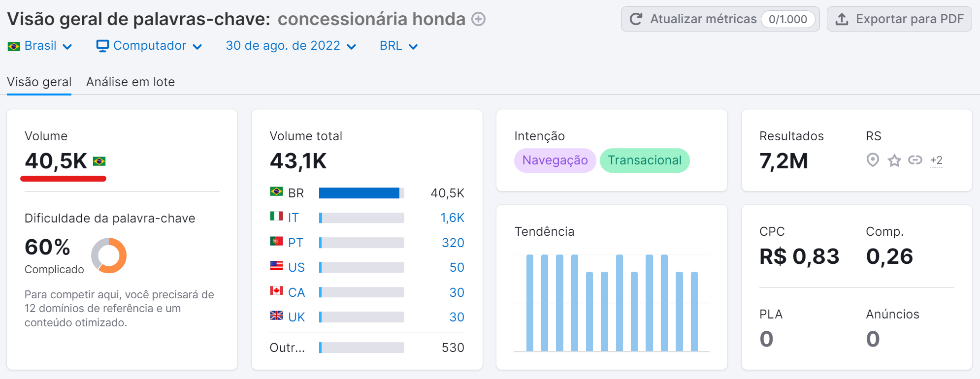Click the Outr... volume progress bar
This screenshot has width=980, height=379.
(x=361, y=347)
